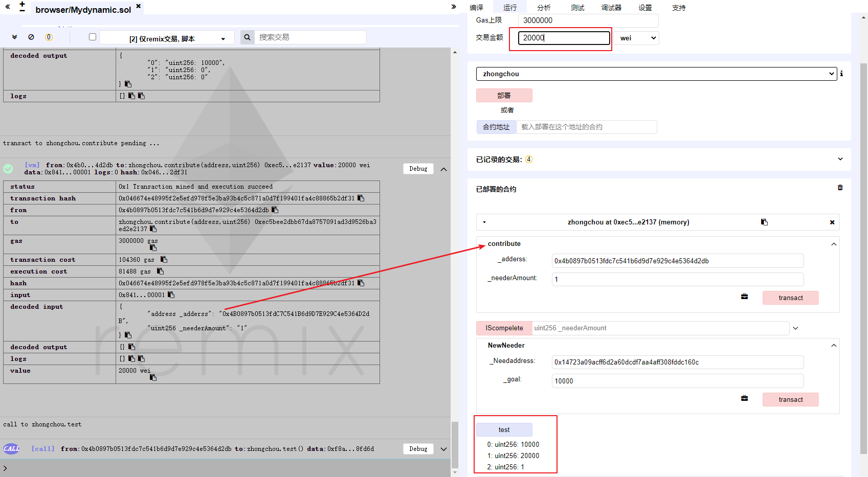Click the green success checkmark of the transaction
The width and height of the screenshot is (868, 477).
pos(8,169)
